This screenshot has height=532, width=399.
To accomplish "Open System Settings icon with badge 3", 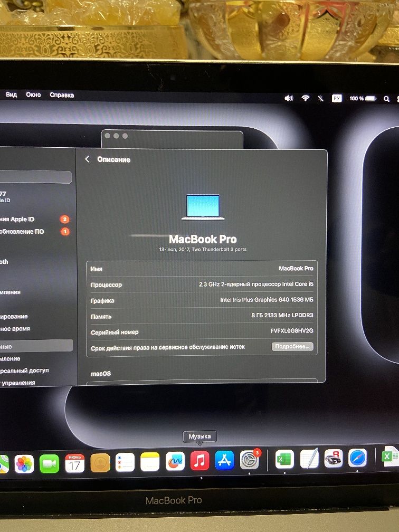I will click(250, 460).
